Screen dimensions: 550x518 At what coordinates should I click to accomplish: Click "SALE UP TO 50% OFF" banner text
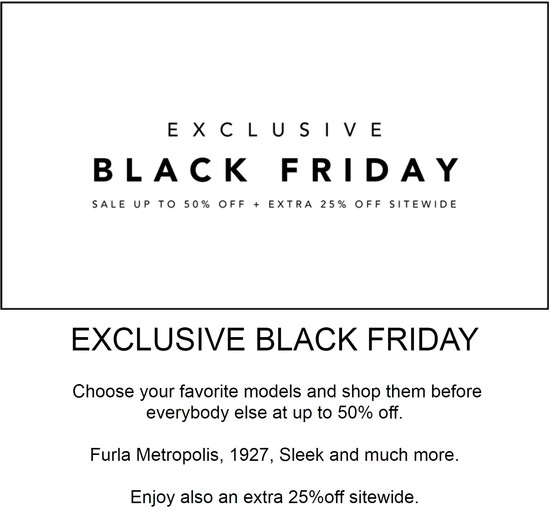coord(168,204)
